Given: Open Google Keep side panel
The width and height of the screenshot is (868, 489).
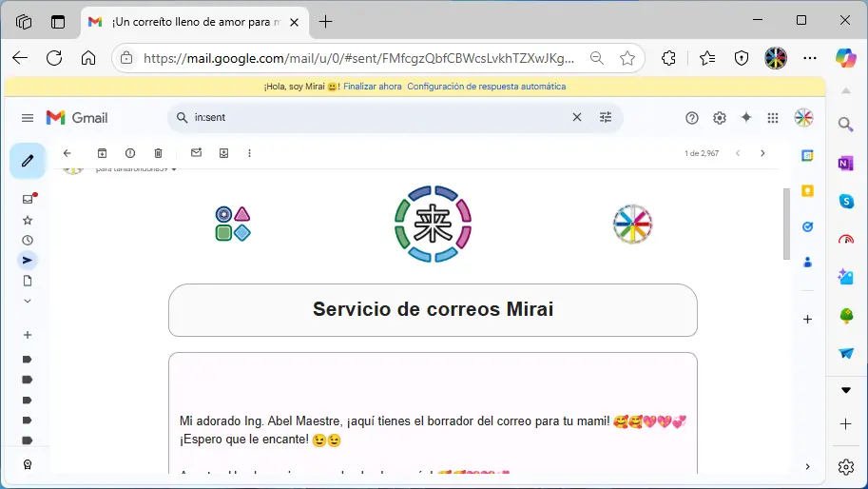Looking at the screenshot, I should coord(808,191).
